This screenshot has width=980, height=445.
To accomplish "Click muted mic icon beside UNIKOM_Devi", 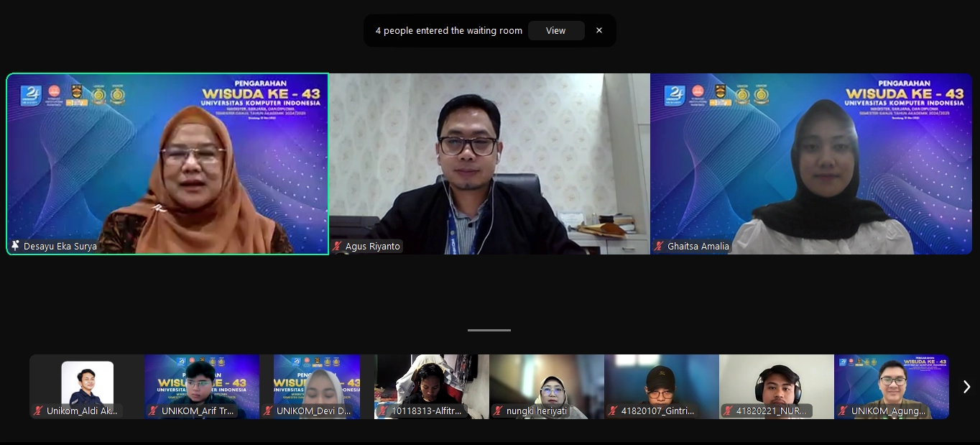I will [x=268, y=411].
